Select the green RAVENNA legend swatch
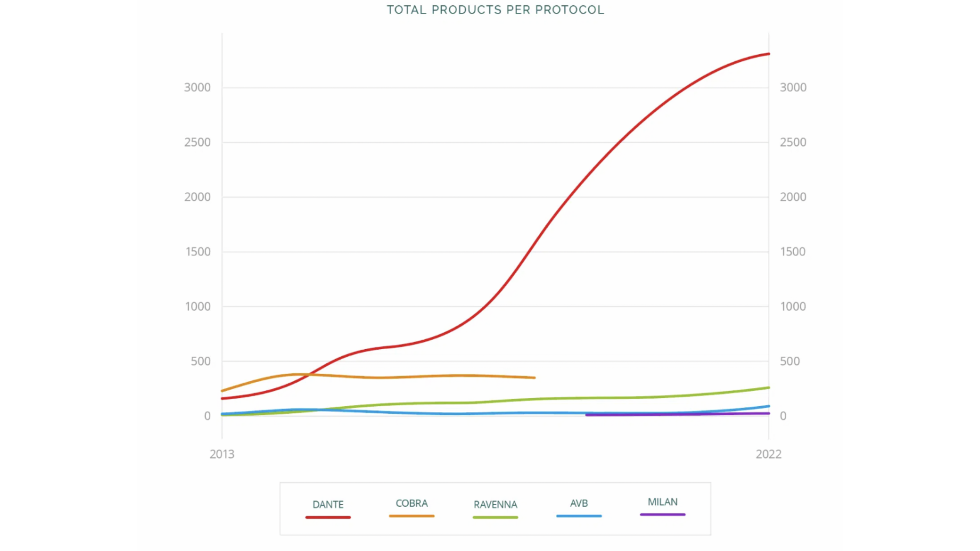Viewport: 980px width, 551px height. pos(495,517)
